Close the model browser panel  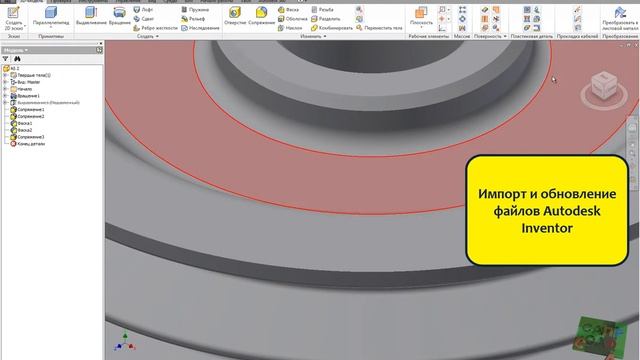[101, 43]
